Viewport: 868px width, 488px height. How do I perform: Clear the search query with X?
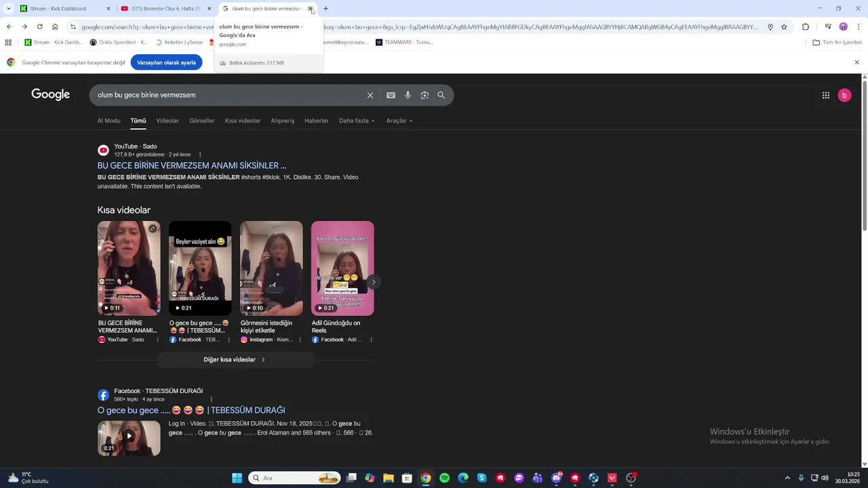pos(370,96)
